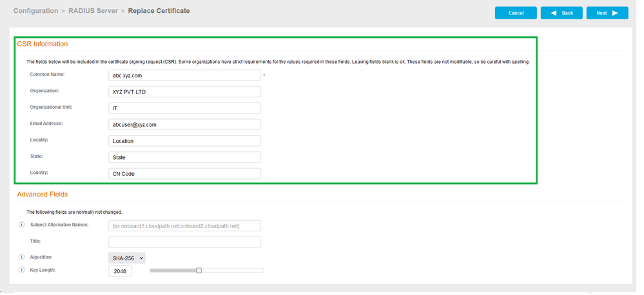Click the Country input field
Image resolution: width=644 pixels, height=295 pixels.
[184, 173]
